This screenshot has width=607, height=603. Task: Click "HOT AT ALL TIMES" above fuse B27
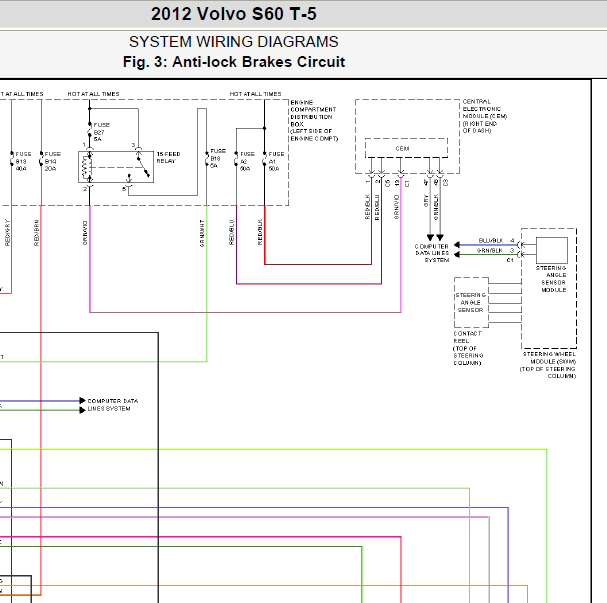(93, 94)
